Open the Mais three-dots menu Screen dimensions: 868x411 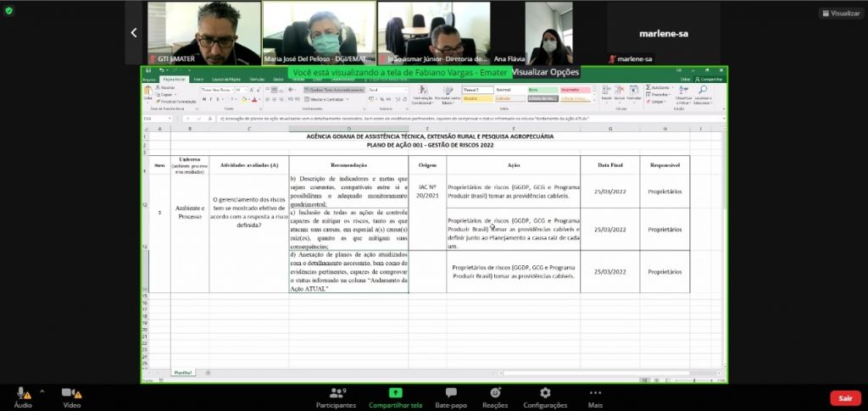595,397
